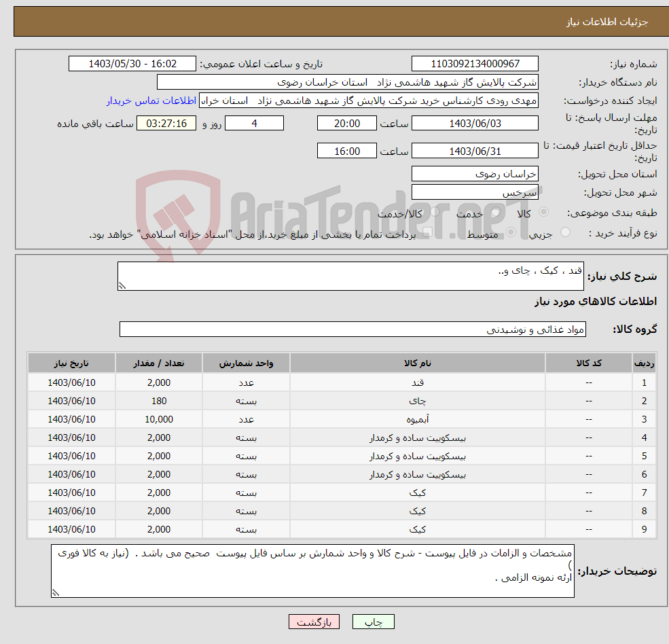Image resolution: width=669 pixels, height=644 pixels.
Task: Click the تعداد / مقدار column header
Action: point(159,363)
